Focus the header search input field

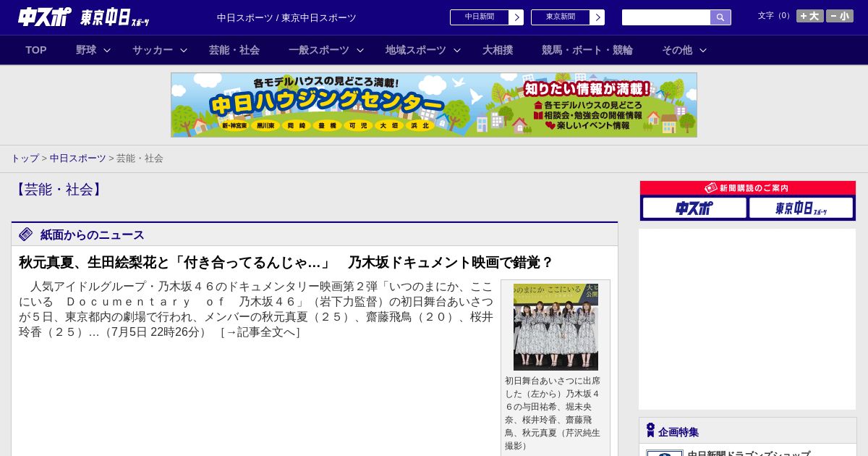click(x=666, y=17)
